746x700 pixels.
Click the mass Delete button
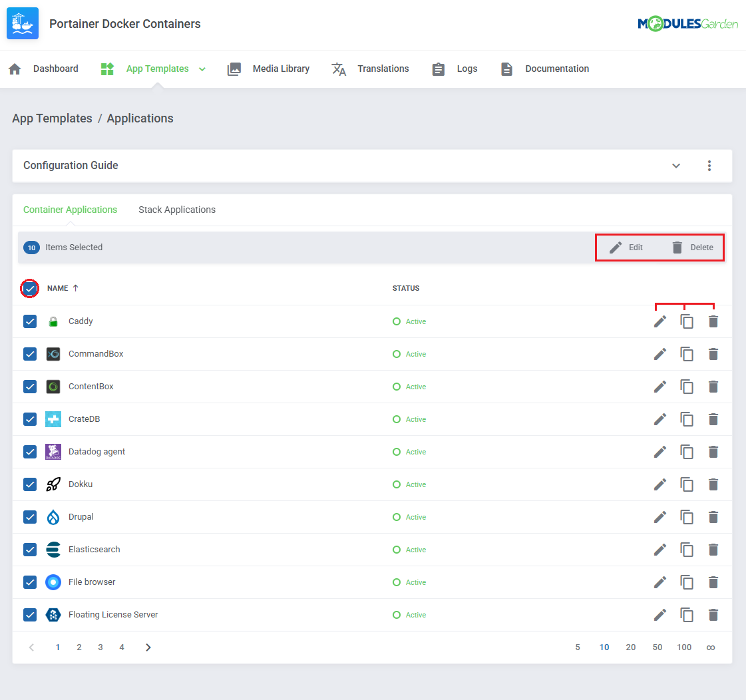click(693, 248)
